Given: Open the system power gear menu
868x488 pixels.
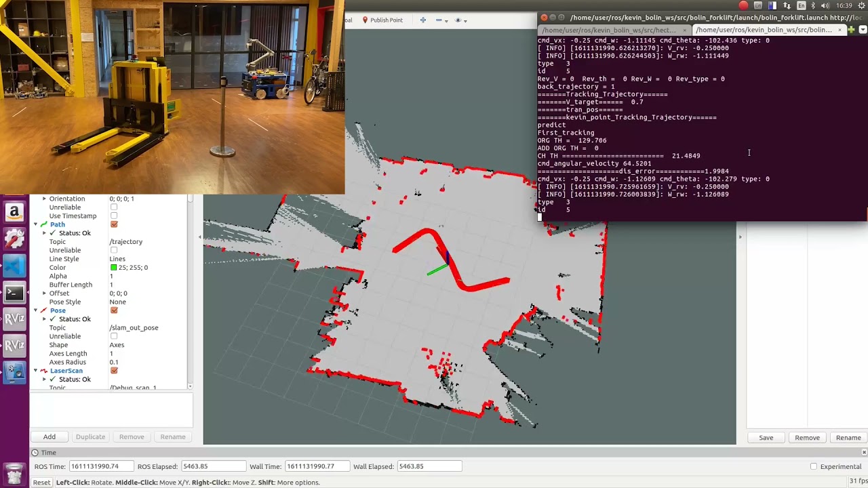Looking at the screenshot, I should [861, 5].
